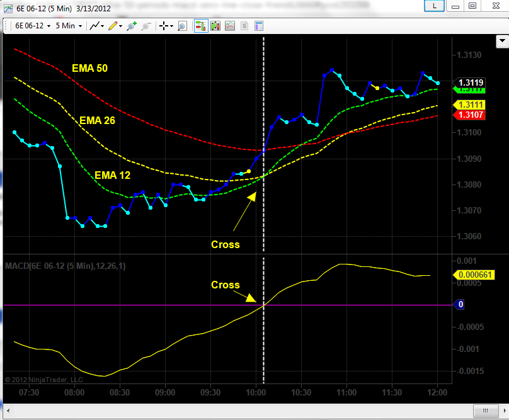Click the zoom in magnifier icon

[x=132, y=26]
